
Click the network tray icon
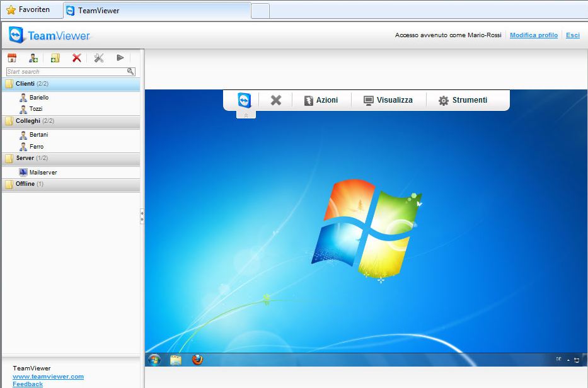pyautogui.click(x=577, y=360)
